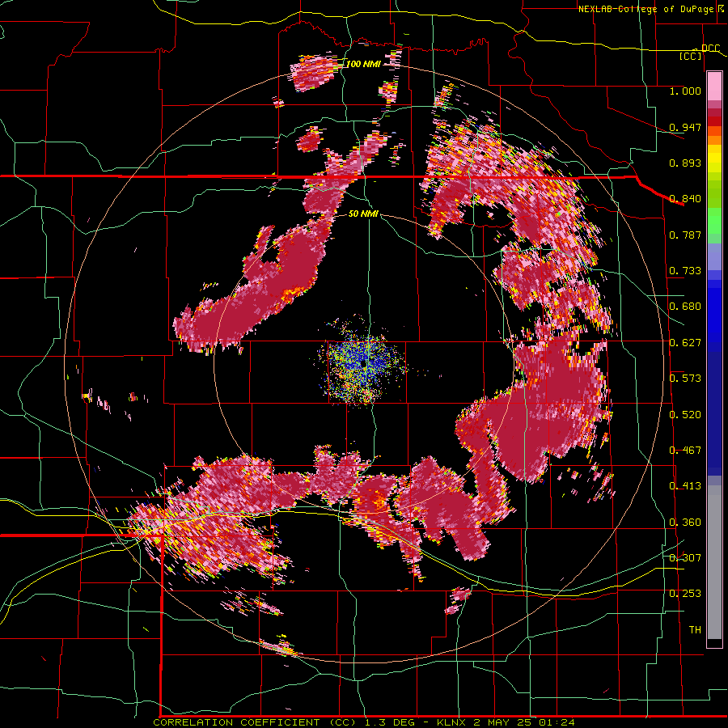Click the 0.733 scale value
The height and width of the screenshot is (728, 728).
(685, 271)
